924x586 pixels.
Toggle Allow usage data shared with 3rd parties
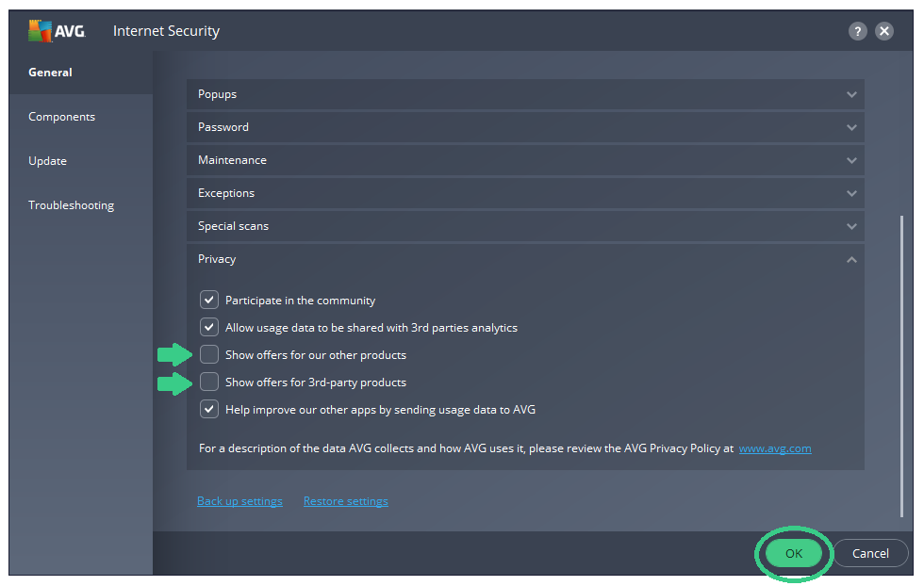[209, 327]
